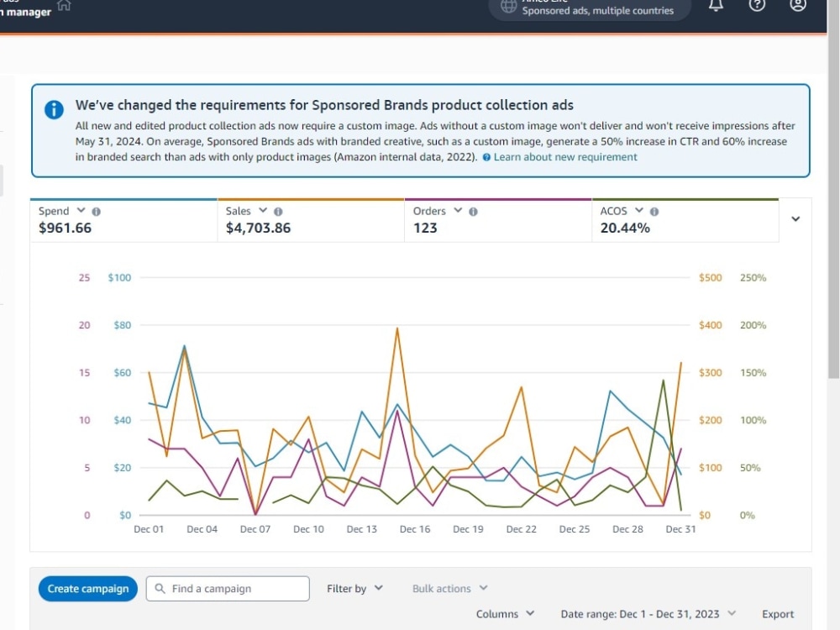Screen dimensions: 840x630
Task: Open Learn about new requirement link
Action: coord(565,157)
